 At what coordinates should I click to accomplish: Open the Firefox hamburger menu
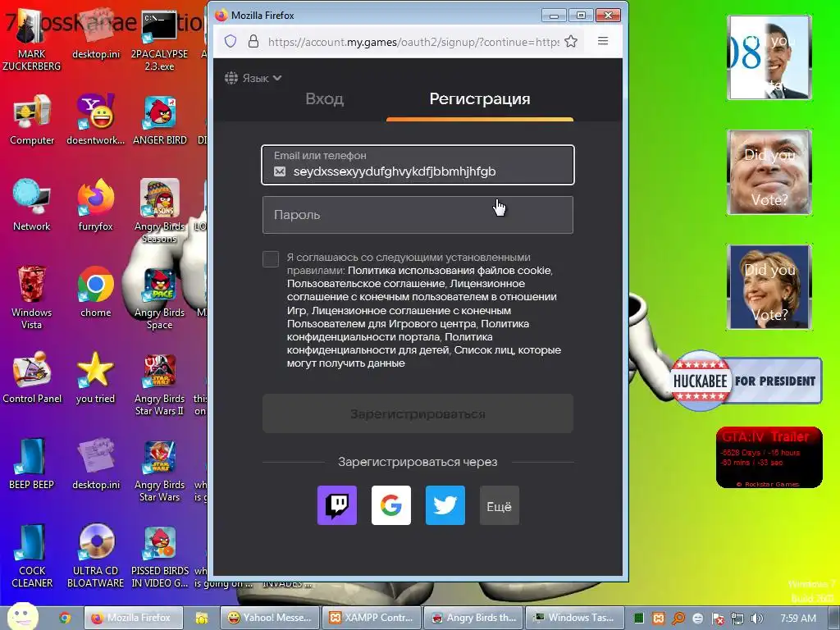point(603,41)
